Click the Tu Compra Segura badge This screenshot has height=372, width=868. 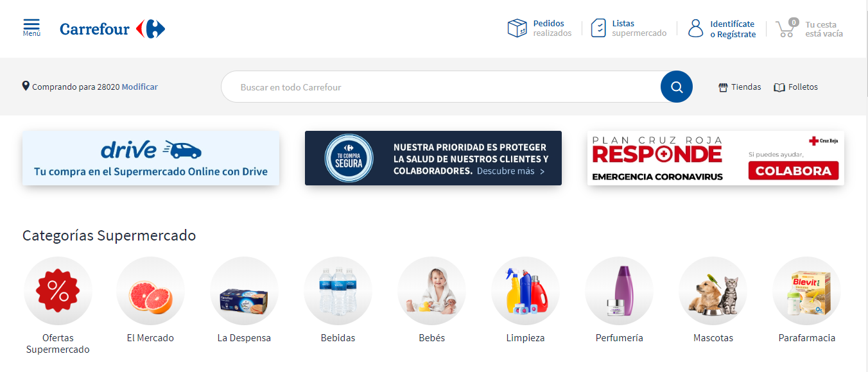coord(349,158)
